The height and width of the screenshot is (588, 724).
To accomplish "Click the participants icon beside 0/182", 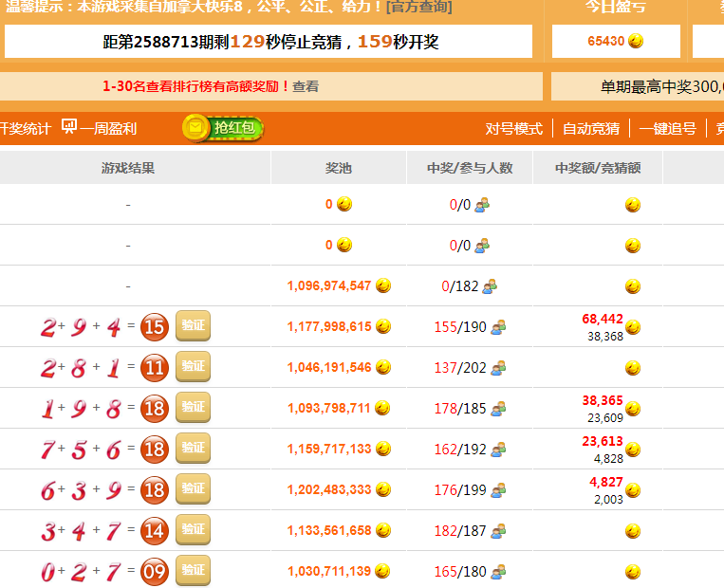I will (x=491, y=286).
